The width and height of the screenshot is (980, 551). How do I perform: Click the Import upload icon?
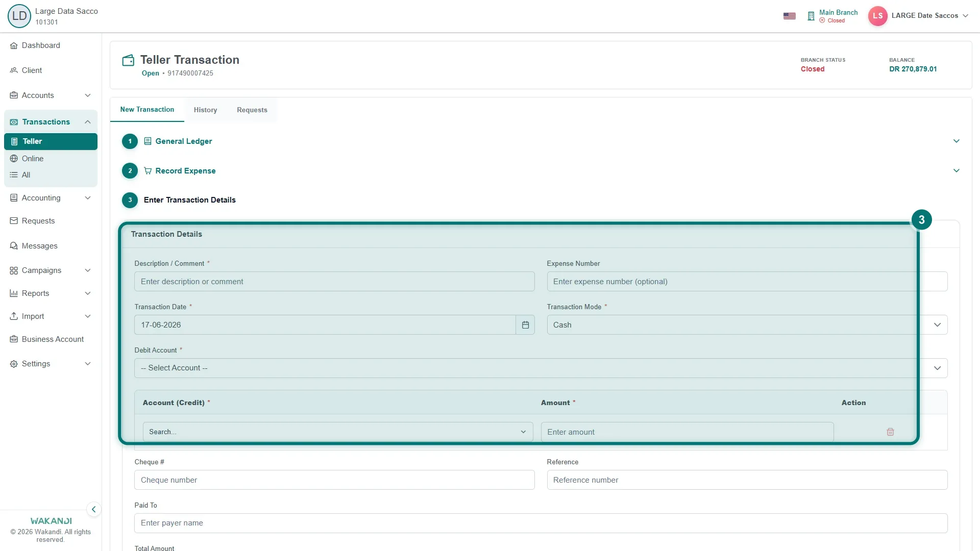tap(14, 316)
